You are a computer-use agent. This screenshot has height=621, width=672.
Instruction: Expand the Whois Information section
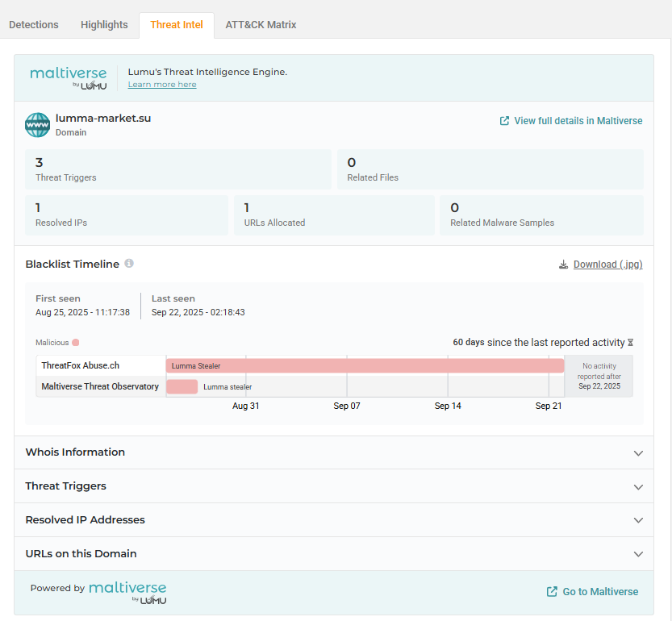(x=638, y=453)
